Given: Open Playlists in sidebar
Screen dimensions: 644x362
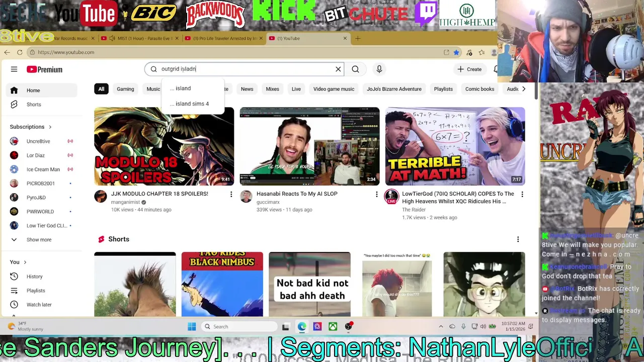Looking at the screenshot, I should (41, 291).
